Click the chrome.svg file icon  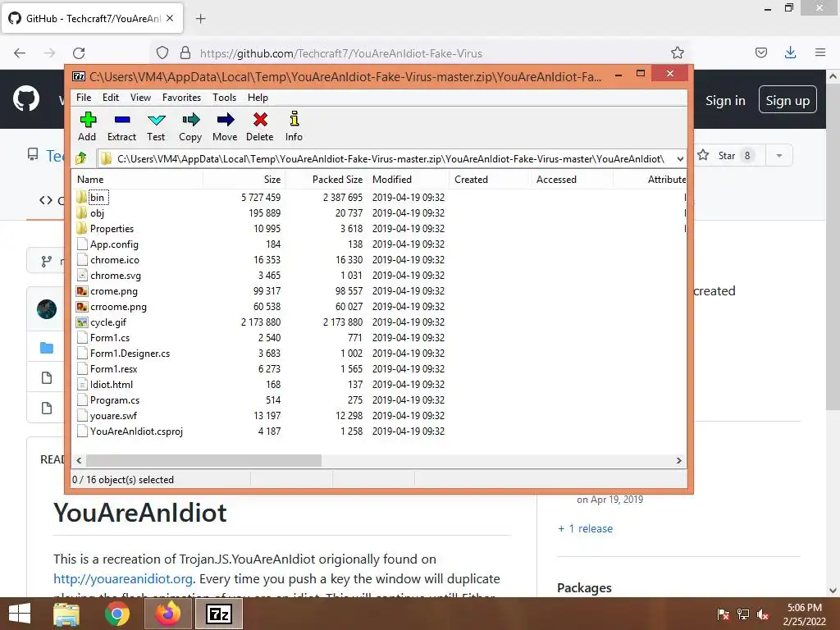(81, 276)
